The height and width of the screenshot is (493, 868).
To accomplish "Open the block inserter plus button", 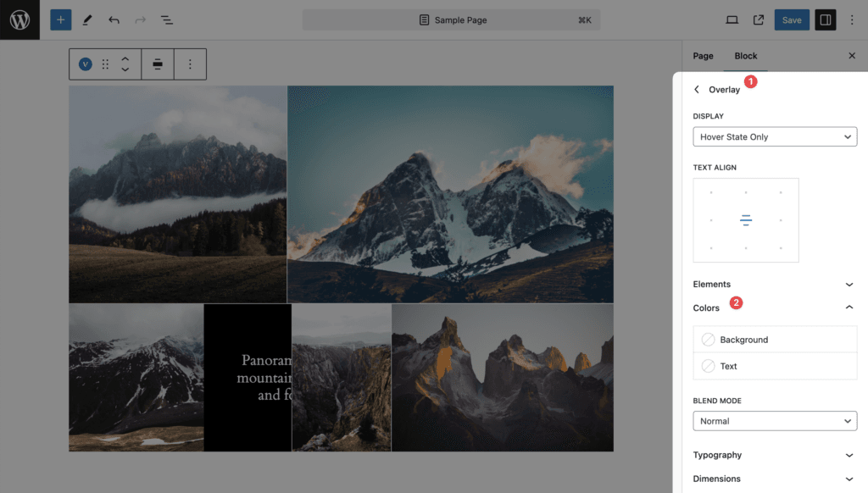I will 60,19.
